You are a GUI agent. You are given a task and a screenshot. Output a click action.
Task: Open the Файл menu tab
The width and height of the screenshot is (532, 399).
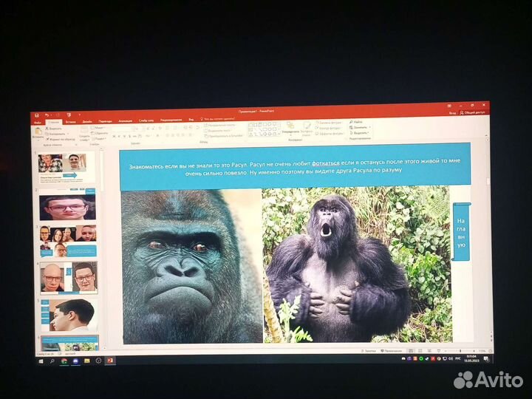[38, 123]
